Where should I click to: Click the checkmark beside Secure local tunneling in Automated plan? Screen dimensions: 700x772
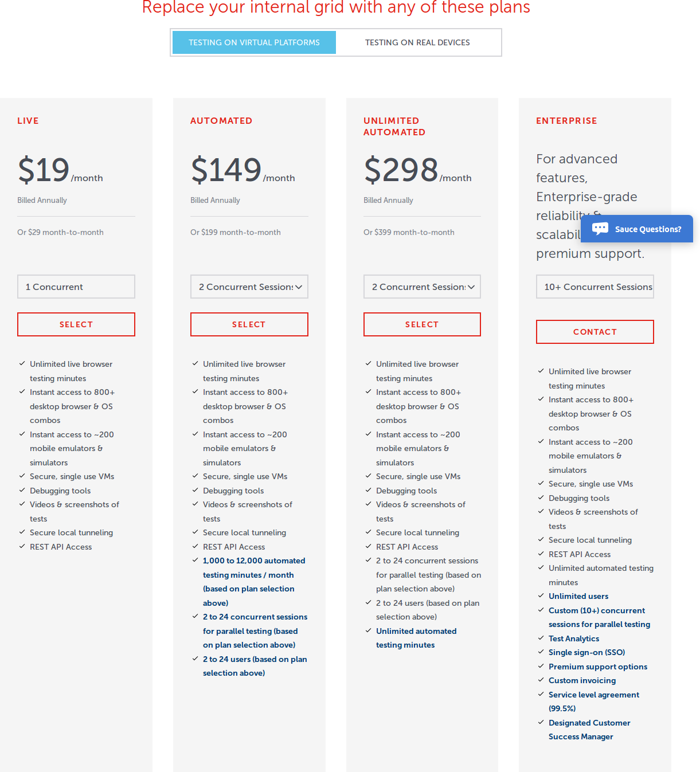195,532
